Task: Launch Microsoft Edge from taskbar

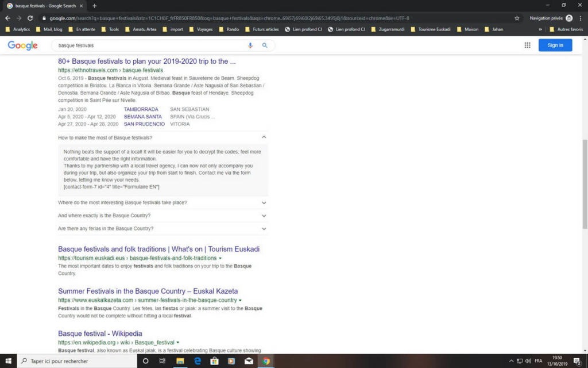Action: point(198,361)
